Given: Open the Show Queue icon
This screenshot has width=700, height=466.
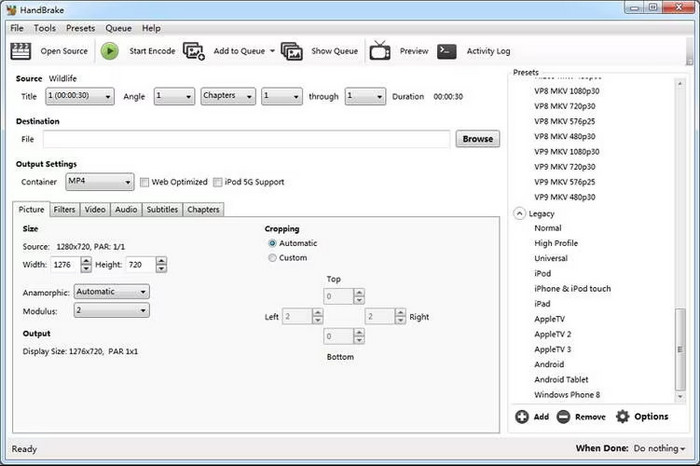Looking at the screenshot, I should point(292,51).
